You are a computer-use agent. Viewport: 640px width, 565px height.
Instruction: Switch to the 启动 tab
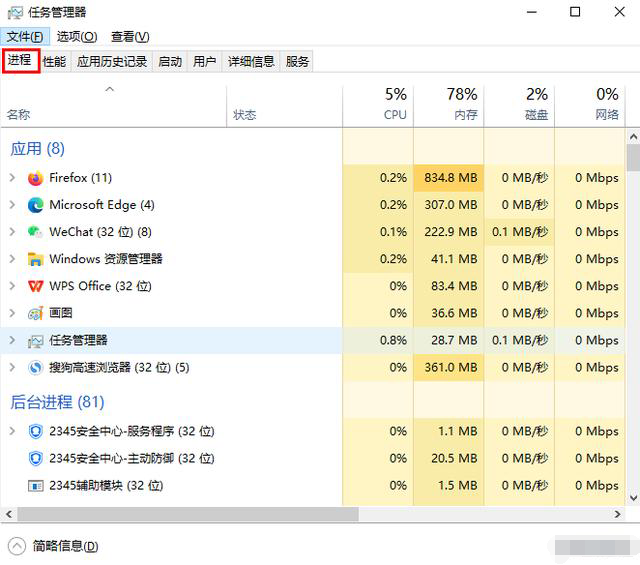click(x=170, y=62)
